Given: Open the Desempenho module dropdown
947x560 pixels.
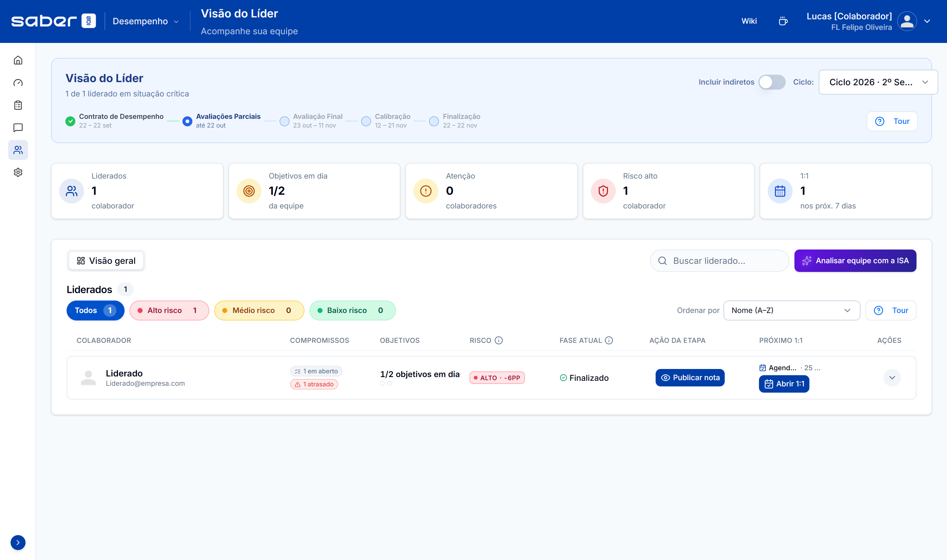Looking at the screenshot, I should coord(146,21).
